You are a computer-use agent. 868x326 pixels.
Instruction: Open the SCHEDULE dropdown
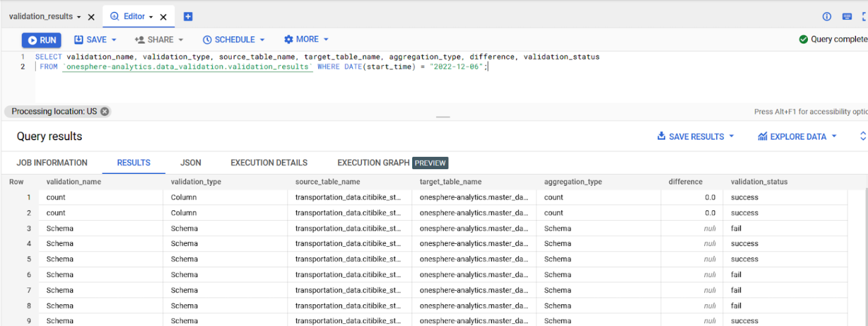[234, 40]
